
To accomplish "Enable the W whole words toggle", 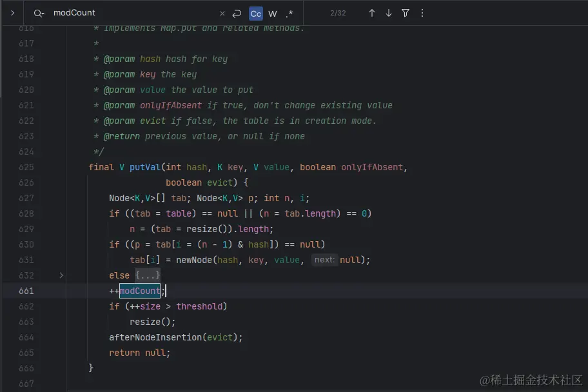I will pyautogui.click(x=272, y=13).
